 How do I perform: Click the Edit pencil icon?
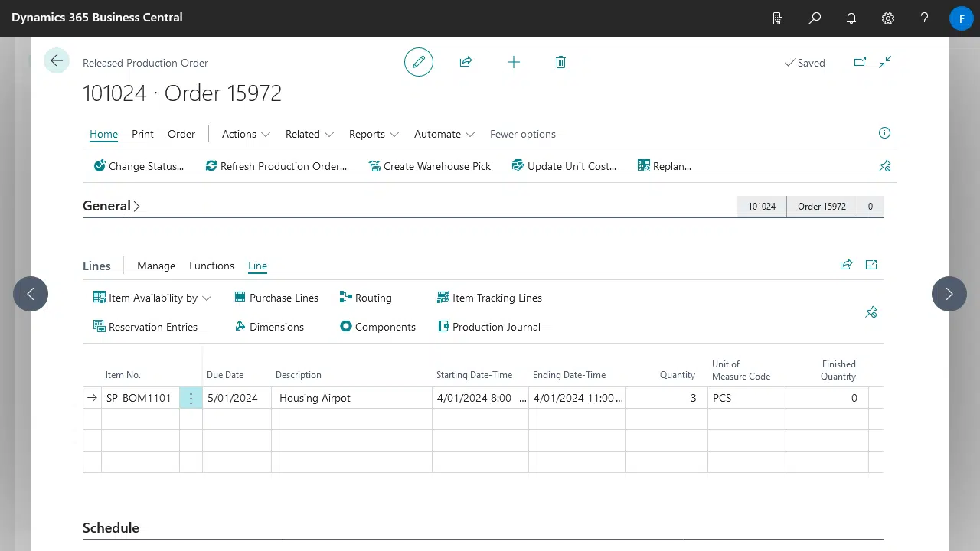click(418, 62)
